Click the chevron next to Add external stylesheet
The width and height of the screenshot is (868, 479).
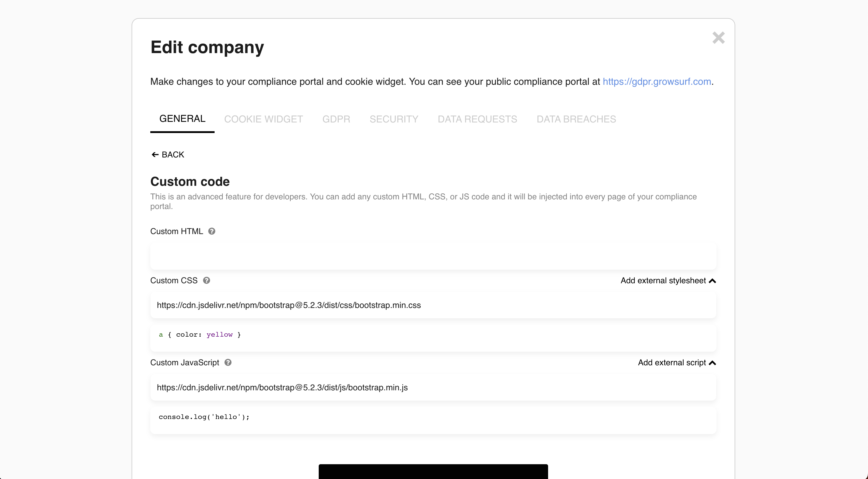click(712, 281)
